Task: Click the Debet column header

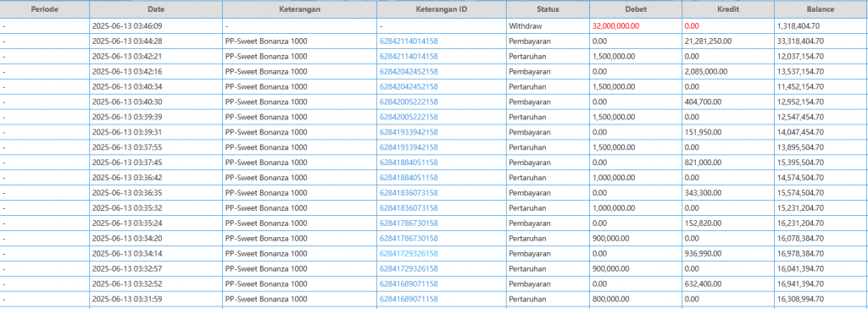Action: (x=636, y=9)
